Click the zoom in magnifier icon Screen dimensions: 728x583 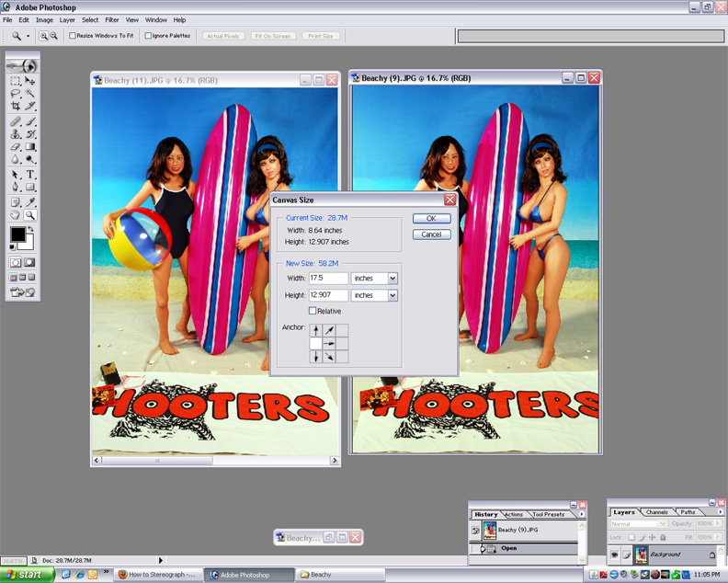[x=43, y=36]
